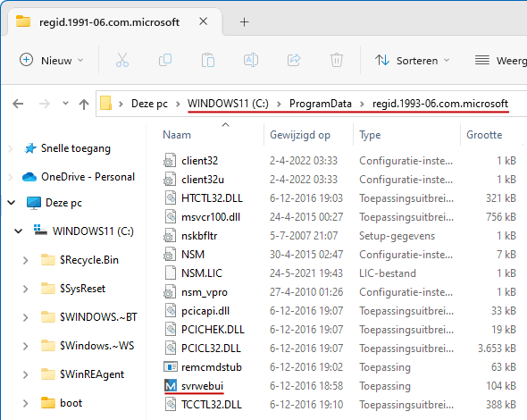Click the Delete trash can icon
The width and height of the screenshot is (527, 420).
pos(337,60)
